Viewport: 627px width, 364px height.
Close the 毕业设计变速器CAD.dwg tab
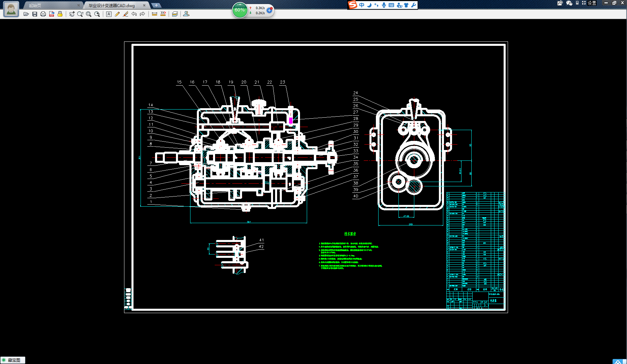(144, 5)
